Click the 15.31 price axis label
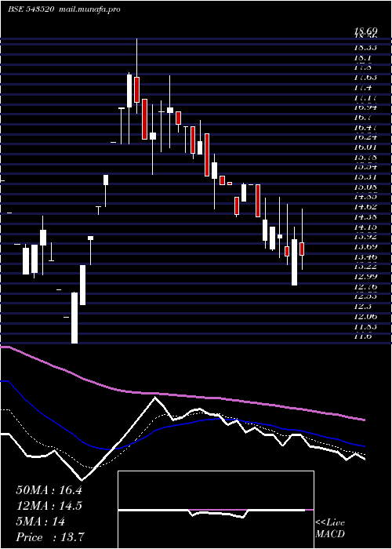Viewport: 392px width, 549px height. tap(365, 177)
